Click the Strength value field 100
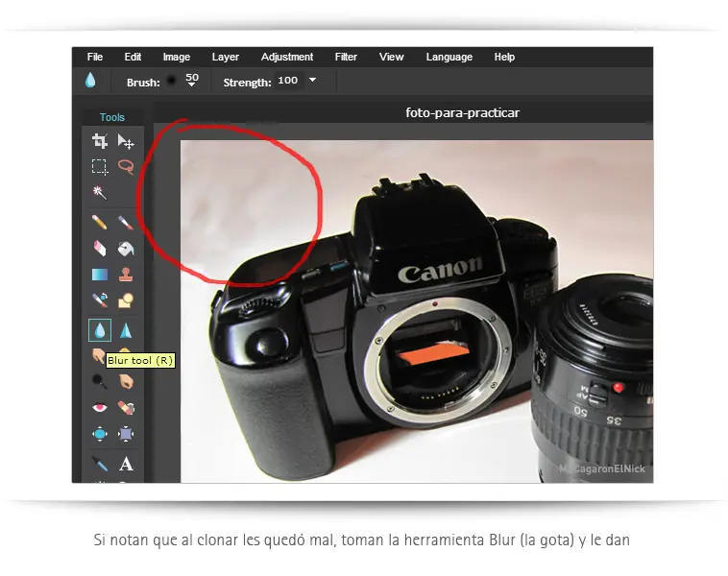This screenshot has height=576, width=728. pos(288,81)
